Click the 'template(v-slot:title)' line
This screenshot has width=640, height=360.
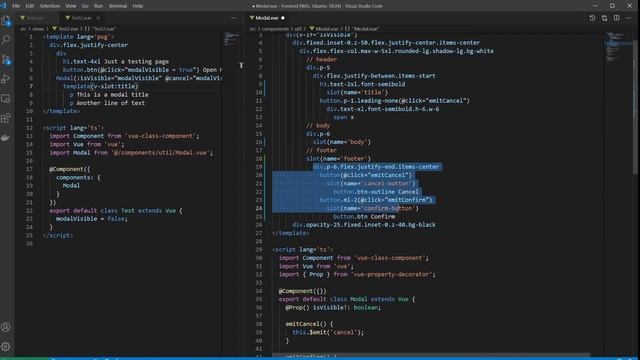coord(101,86)
